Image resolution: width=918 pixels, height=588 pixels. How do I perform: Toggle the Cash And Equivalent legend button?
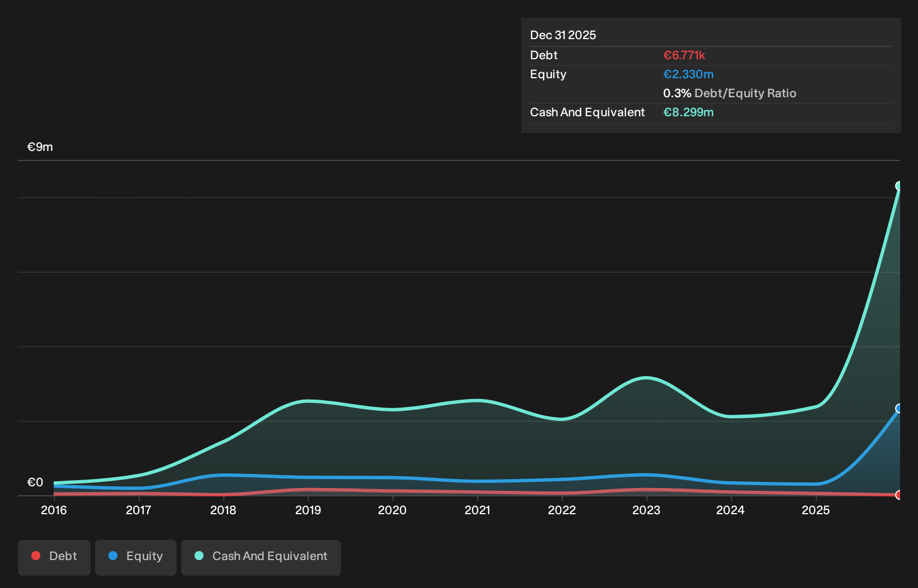click(x=261, y=557)
